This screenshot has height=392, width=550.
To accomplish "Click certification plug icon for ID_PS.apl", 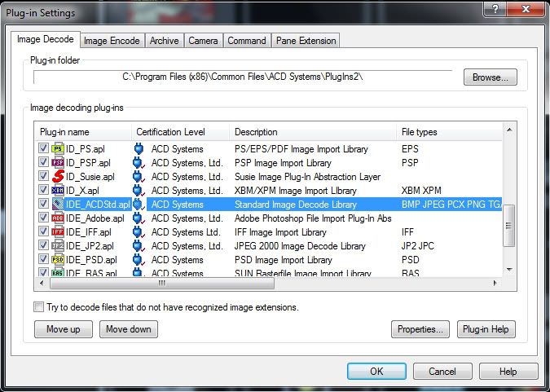I will point(139,149).
